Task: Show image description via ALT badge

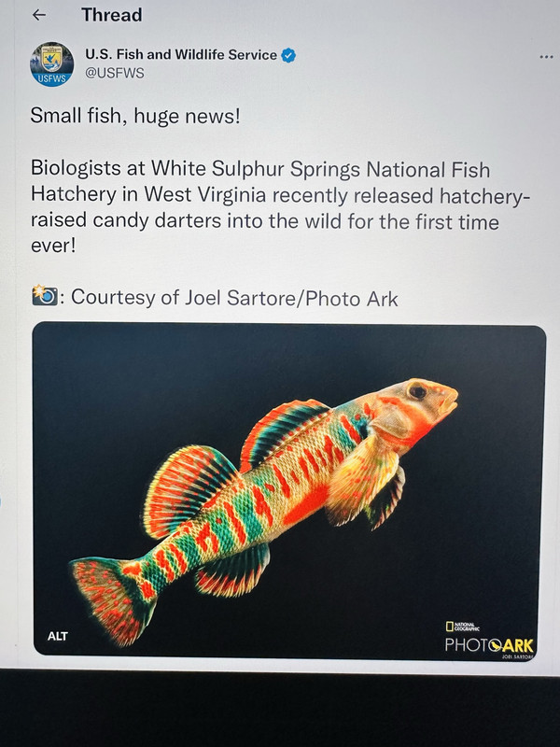Action: 58,636
